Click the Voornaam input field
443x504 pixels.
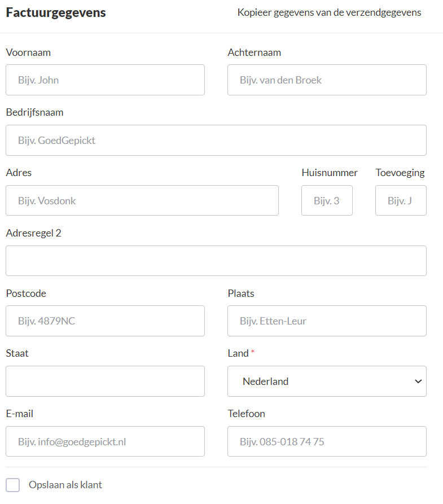[x=105, y=80]
